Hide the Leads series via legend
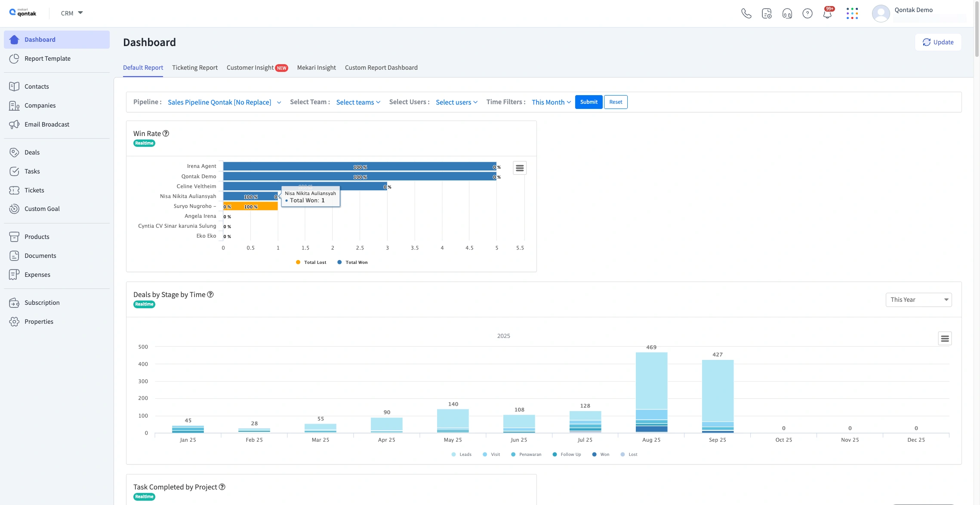 462,454
